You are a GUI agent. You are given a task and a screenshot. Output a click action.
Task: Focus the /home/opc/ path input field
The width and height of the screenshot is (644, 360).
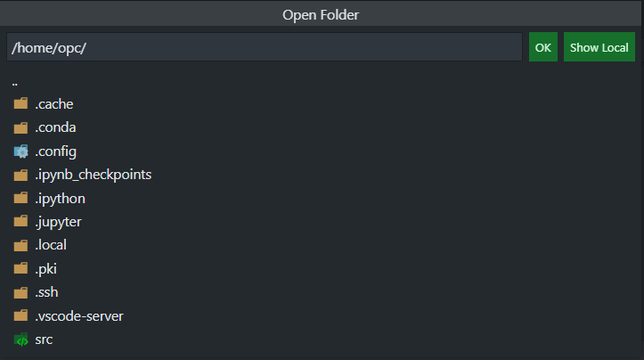point(264,47)
